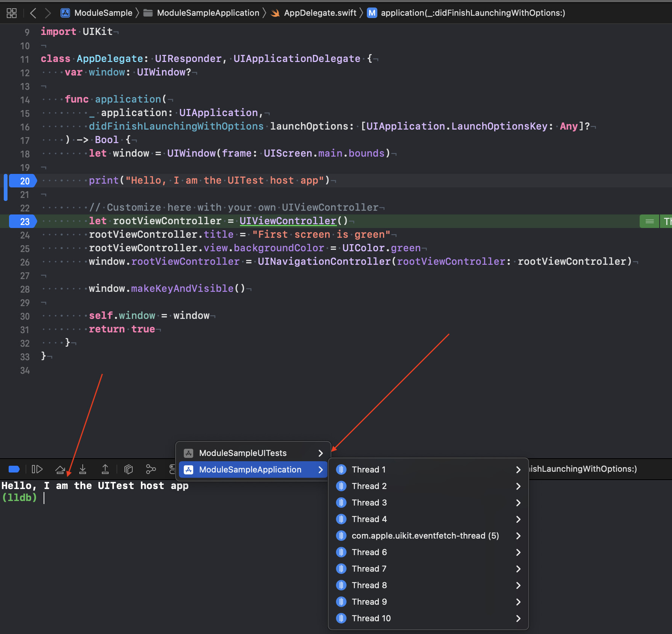Choose Thread 10 from the thread list
The image size is (672, 634).
(428, 618)
